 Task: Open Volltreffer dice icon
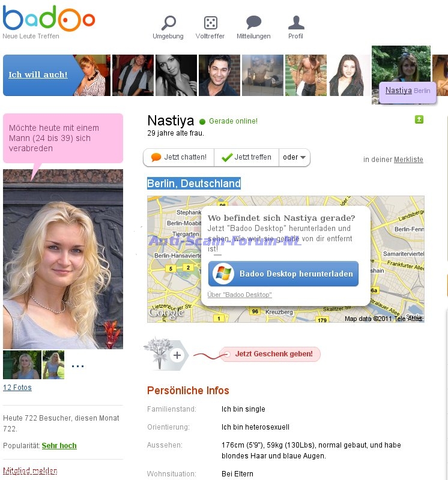[x=211, y=23]
